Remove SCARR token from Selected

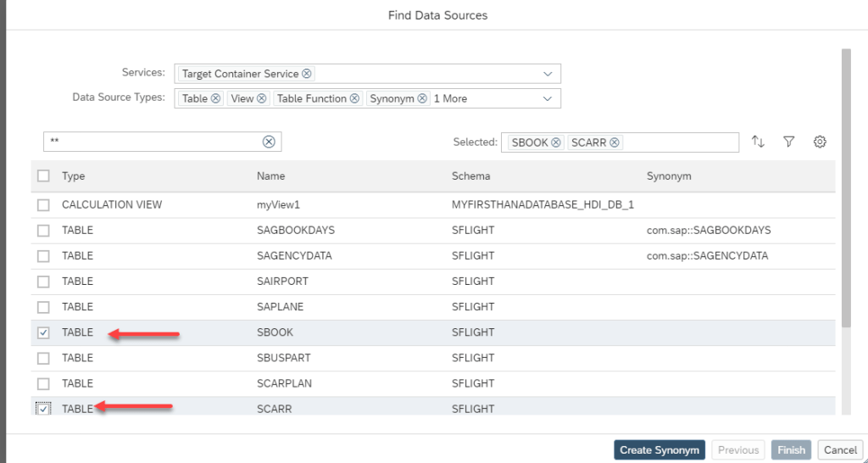[x=615, y=142]
